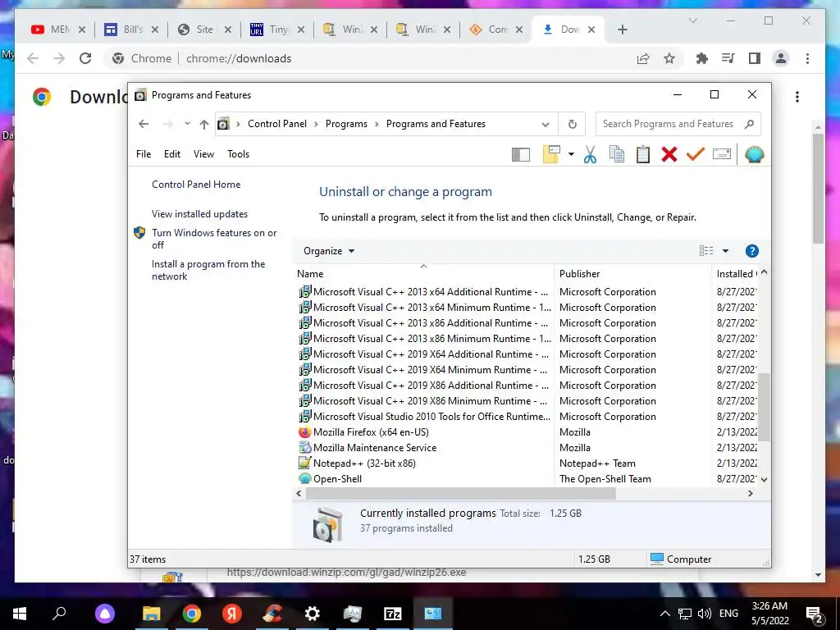Open 7-Zip from the taskbar

pos(393,614)
